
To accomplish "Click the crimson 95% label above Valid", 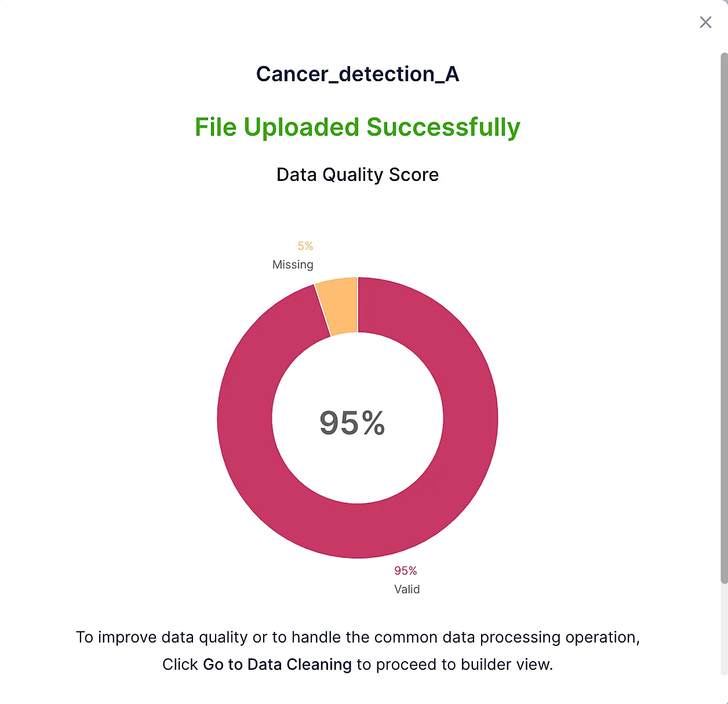I will [x=406, y=571].
